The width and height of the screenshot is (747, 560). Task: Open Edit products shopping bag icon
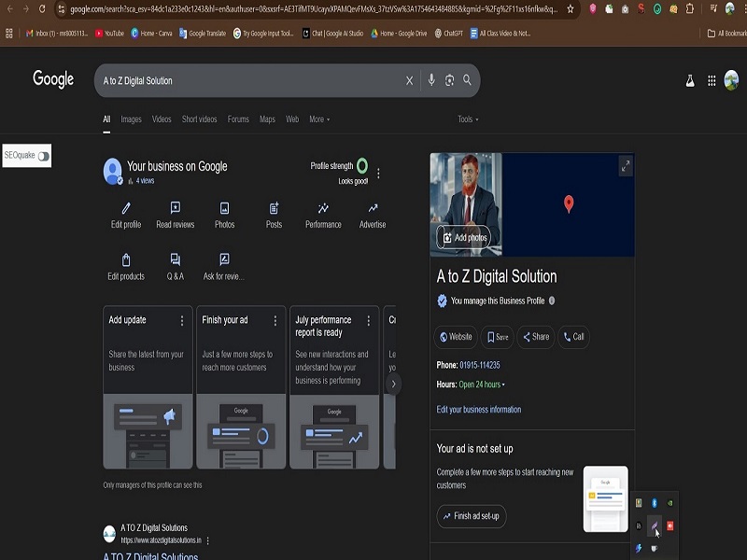click(126, 260)
